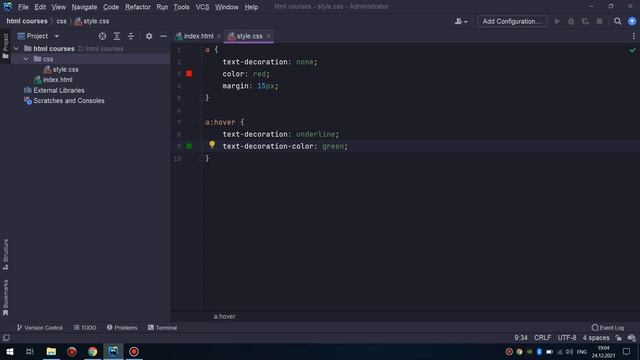
Task: Open the editor tabs more-options dots
Action: pyautogui.click(x=633, y=36)
